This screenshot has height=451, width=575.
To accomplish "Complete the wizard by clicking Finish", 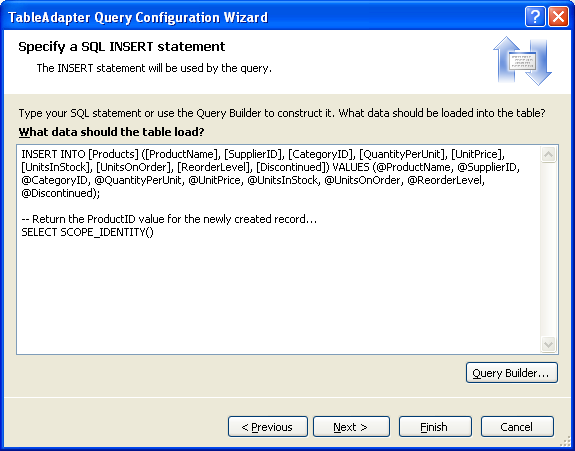I will point(435,427).
